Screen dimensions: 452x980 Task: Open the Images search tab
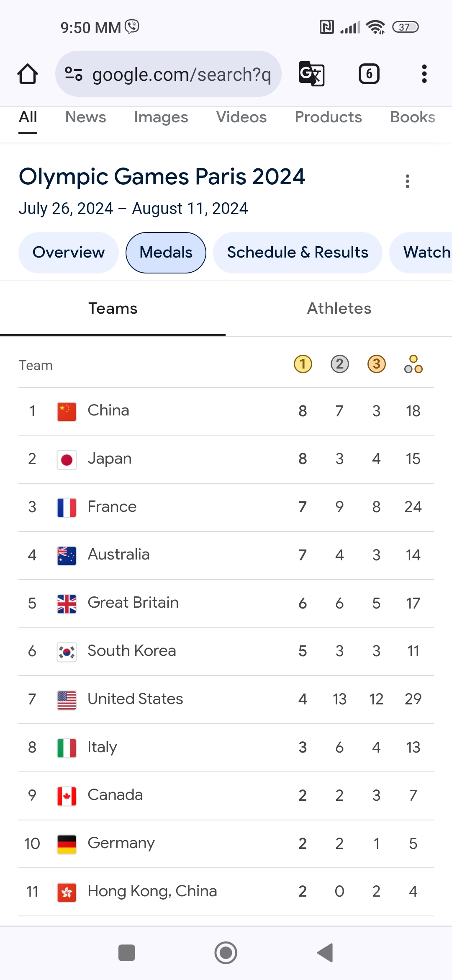[x=161, y=117]
